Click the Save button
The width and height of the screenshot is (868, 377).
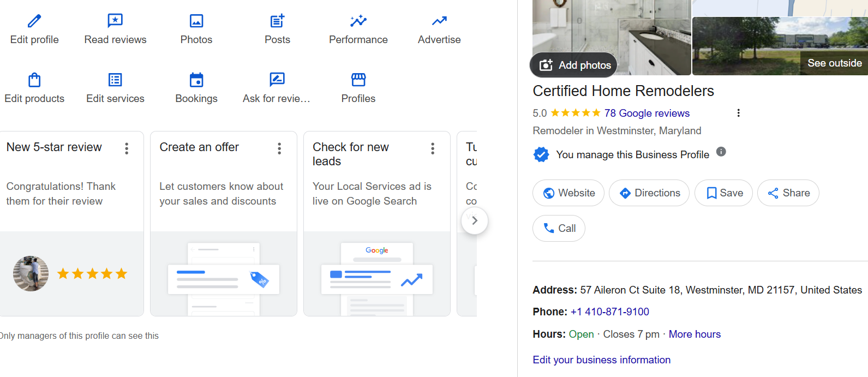click(723, 193)
